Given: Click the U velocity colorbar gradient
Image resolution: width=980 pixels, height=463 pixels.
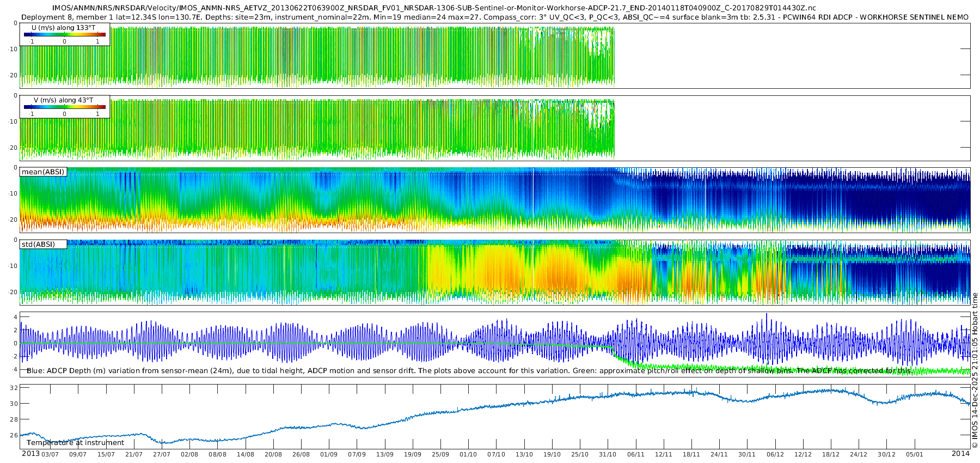Looking at the screenshot, I should (x=64, y=35).
